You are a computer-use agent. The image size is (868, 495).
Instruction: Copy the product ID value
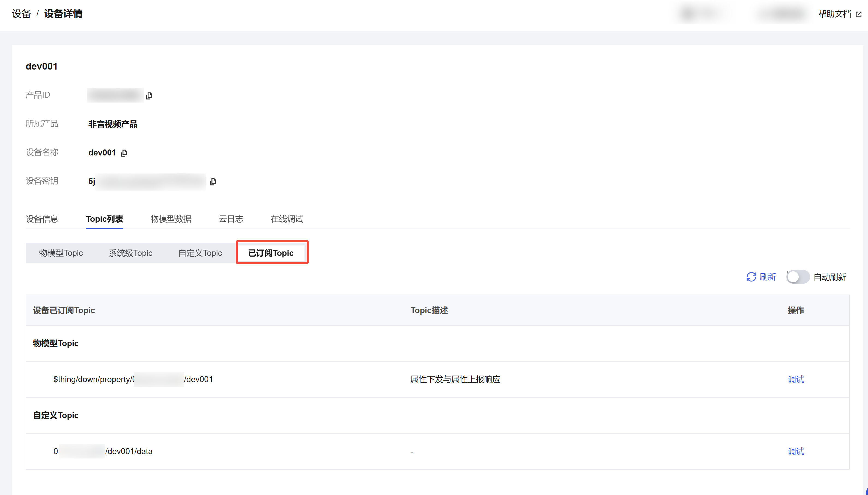(149, 95)
